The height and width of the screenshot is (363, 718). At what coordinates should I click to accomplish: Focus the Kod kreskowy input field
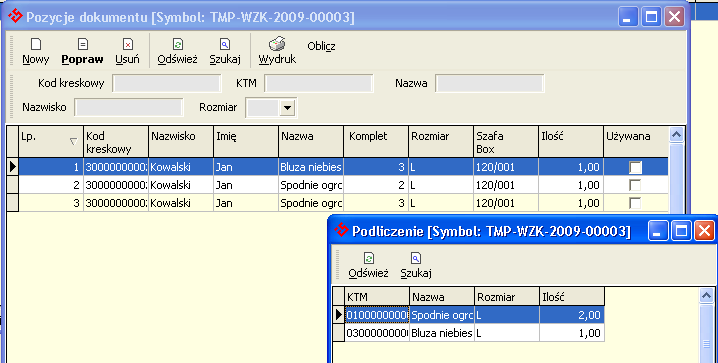click(x=167, y=84)
